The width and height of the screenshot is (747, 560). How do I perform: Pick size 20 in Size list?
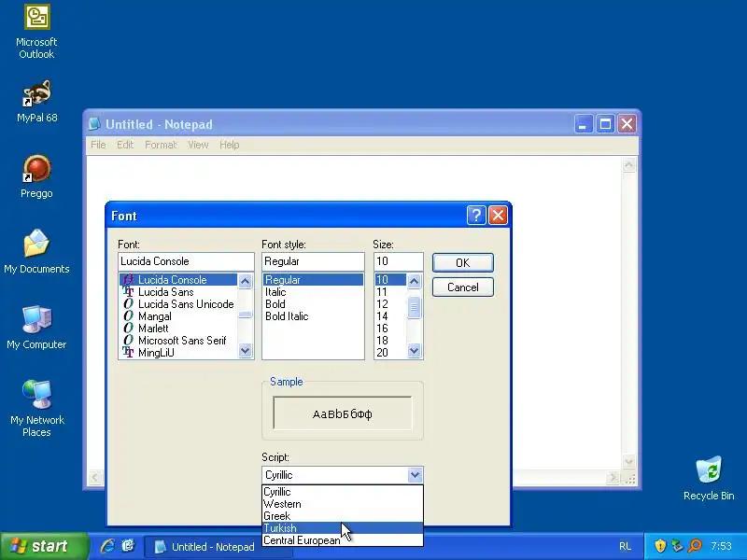pyautogui.click(x=390, y=353)
